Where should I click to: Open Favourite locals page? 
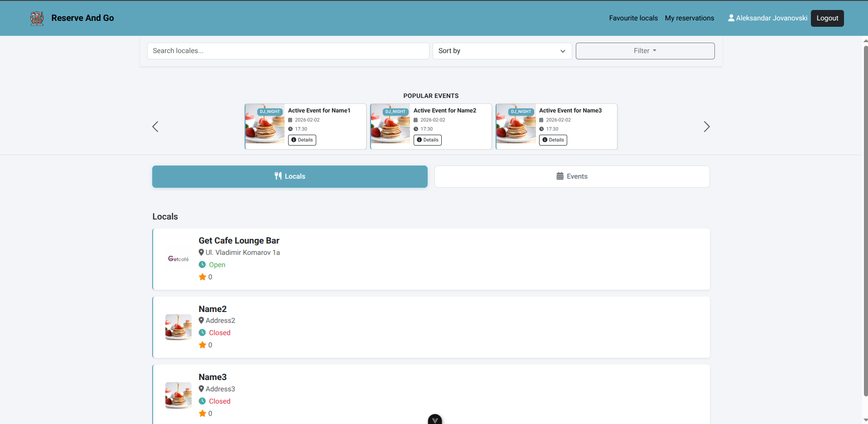click(633, 18)
